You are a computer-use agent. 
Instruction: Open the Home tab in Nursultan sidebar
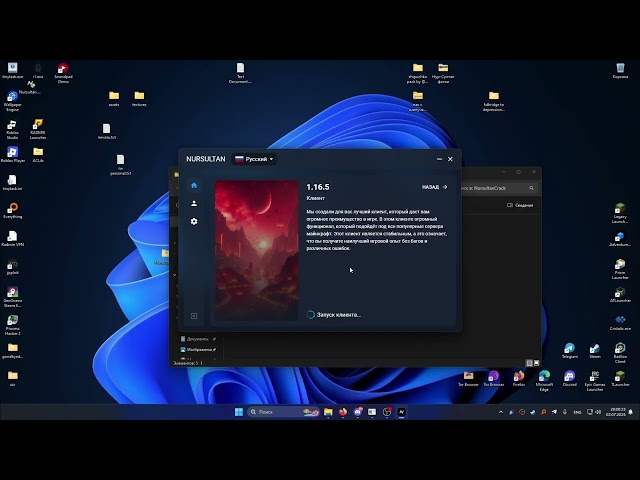click(x=194, y=185)
